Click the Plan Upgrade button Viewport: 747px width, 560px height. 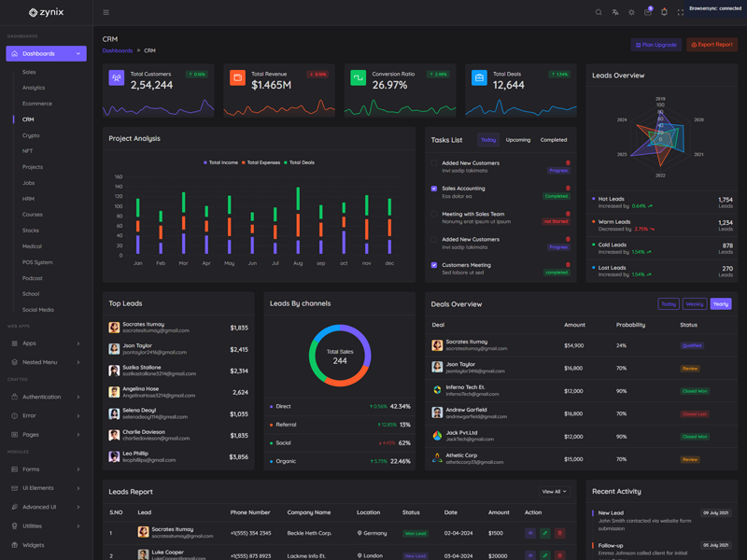[655, 45]
